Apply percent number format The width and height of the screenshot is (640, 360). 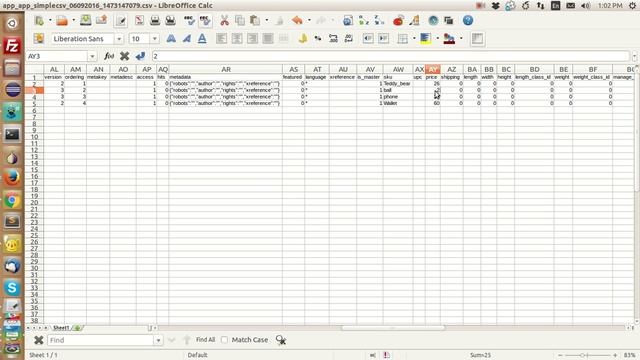pos(318,39)
